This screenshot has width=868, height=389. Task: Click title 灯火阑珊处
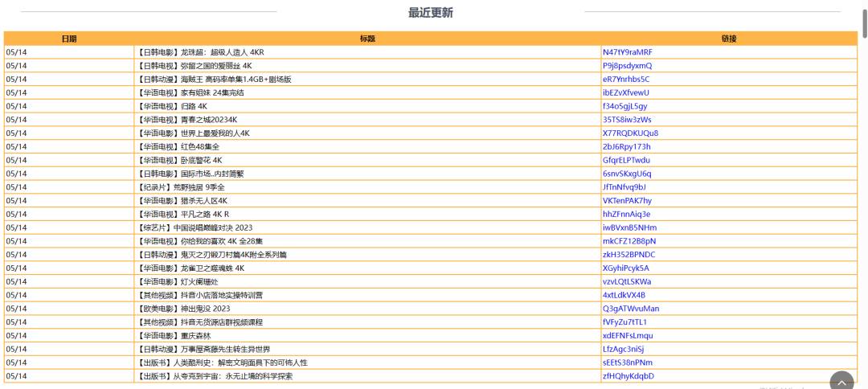click(x=199, y=281)
